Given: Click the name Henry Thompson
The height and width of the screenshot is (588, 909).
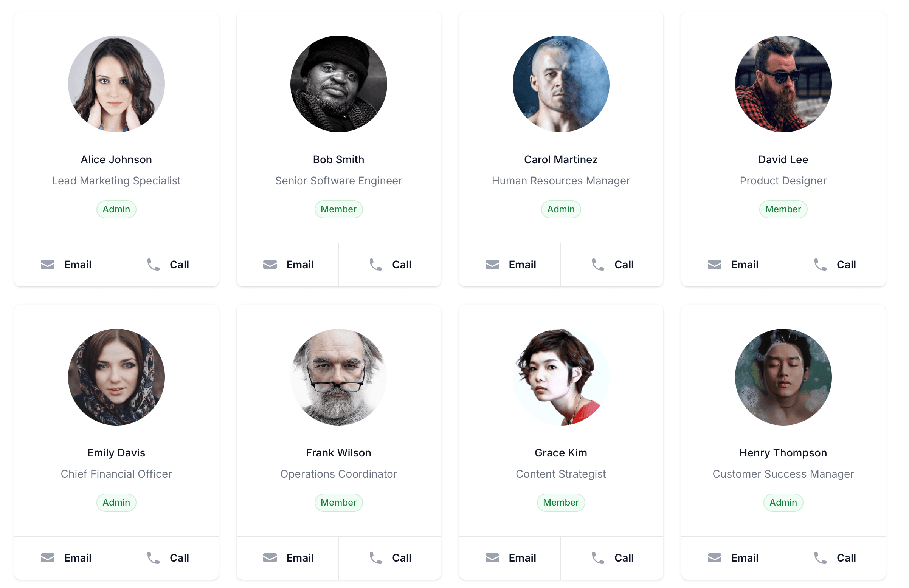Looking at the screenshot, I should (x=783, y=453).
